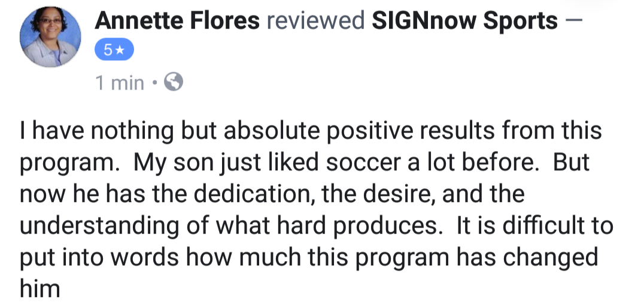The width and height of the screenshot is (644, 306).
Task: Click the review text paragraph body
Action: tap(311, 209)
